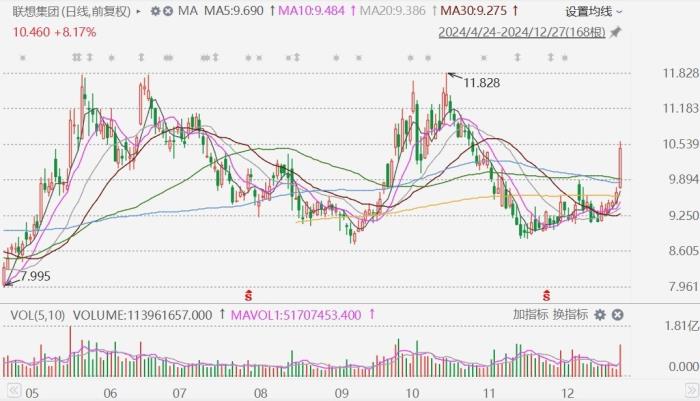Click the 9.250 price axis label
This screenshot has height=401, width=700.
click(683, 216)
